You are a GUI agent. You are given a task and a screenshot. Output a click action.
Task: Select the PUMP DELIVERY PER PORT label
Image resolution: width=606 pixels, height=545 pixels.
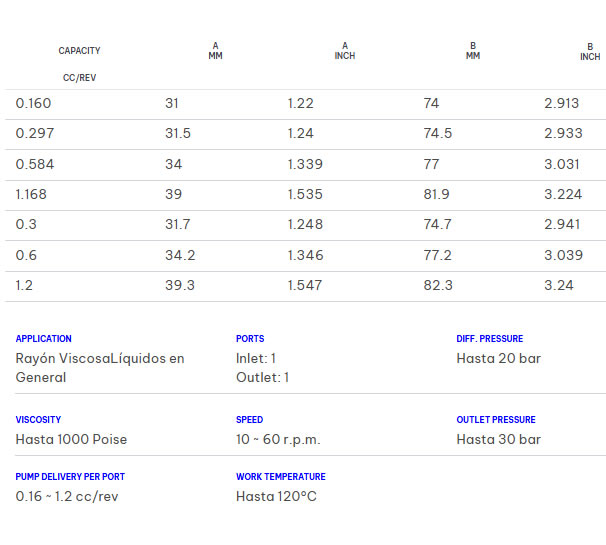(70, 477)
